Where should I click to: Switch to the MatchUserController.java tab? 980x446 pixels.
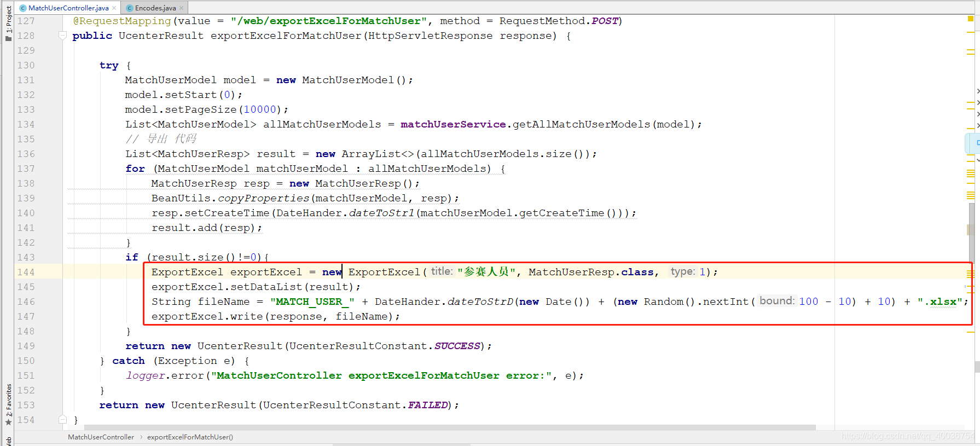(x=68, y=8)
